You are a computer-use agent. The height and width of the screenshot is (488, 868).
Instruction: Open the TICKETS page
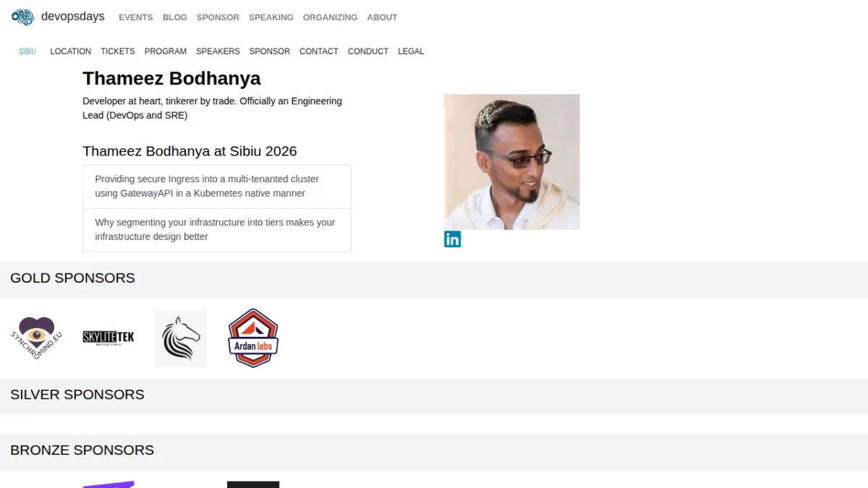point(118,51)
